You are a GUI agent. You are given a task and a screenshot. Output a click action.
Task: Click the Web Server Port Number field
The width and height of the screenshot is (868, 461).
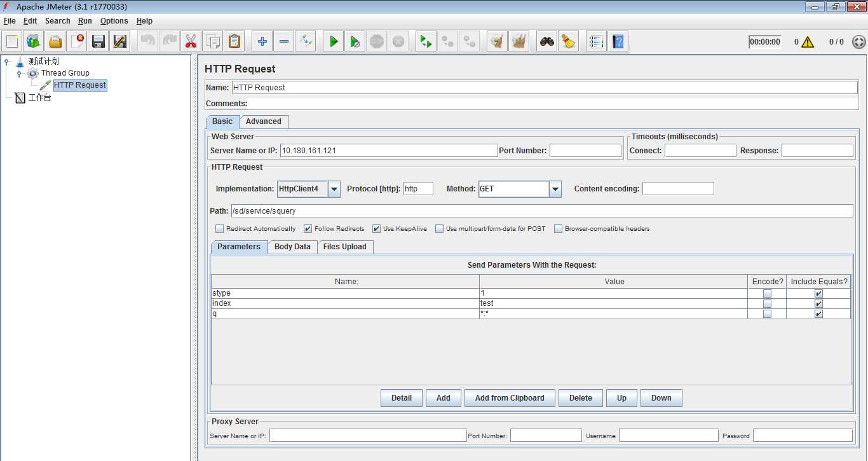point(585,151)
